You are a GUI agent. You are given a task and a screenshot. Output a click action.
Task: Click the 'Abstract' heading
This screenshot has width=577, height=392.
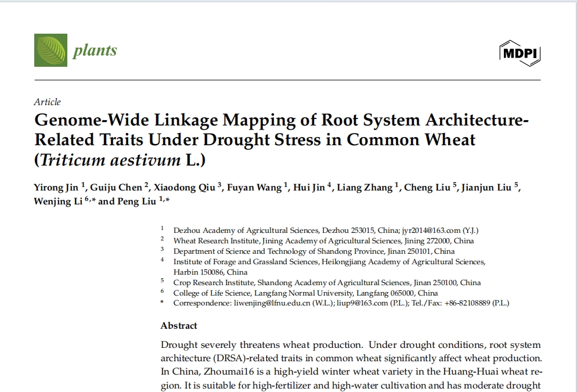point(179,326)
